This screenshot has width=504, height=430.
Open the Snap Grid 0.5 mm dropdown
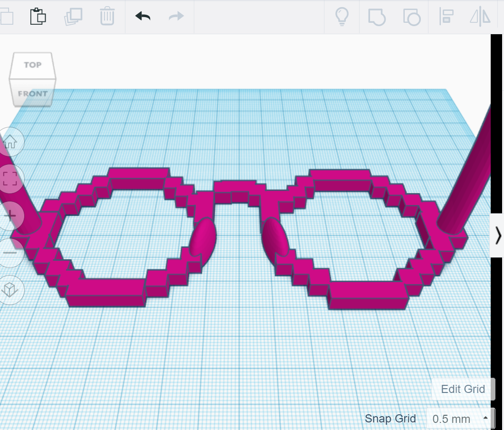460,419
